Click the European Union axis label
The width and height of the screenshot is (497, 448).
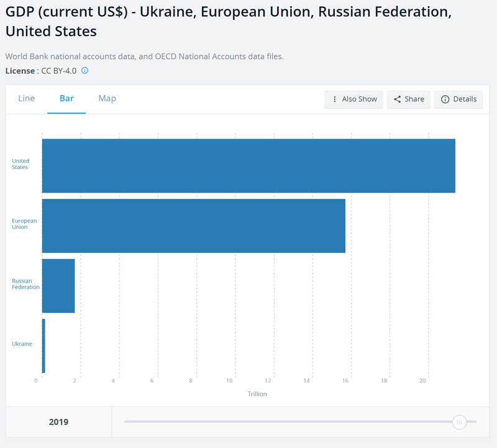pyautogui.click(x=24, y=224)
